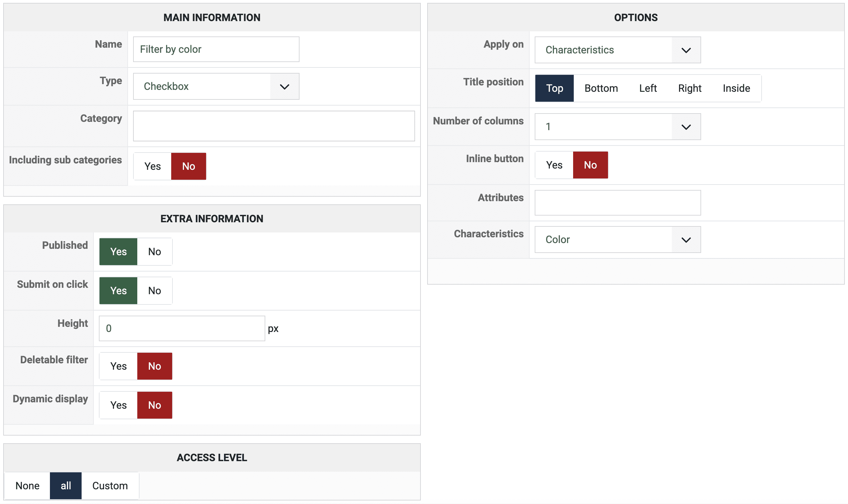
Task: Click the Name input field
Action: (x=216, y=49)
